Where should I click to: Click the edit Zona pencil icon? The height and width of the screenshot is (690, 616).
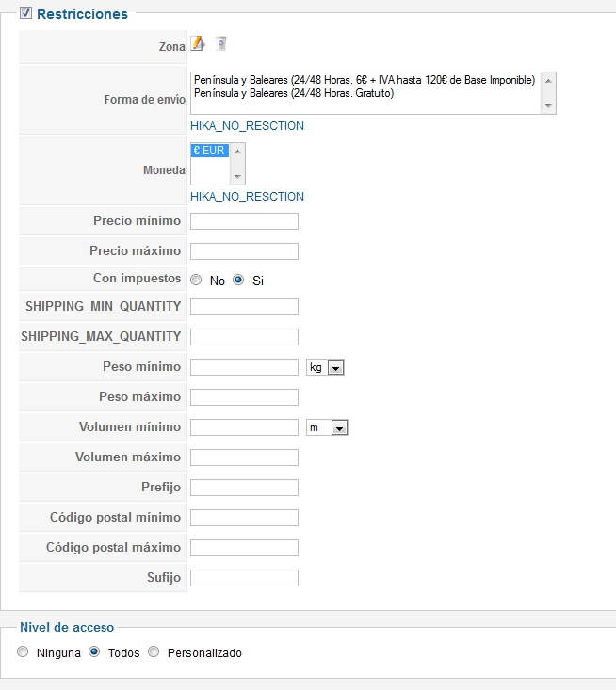(x=198, y=43)
